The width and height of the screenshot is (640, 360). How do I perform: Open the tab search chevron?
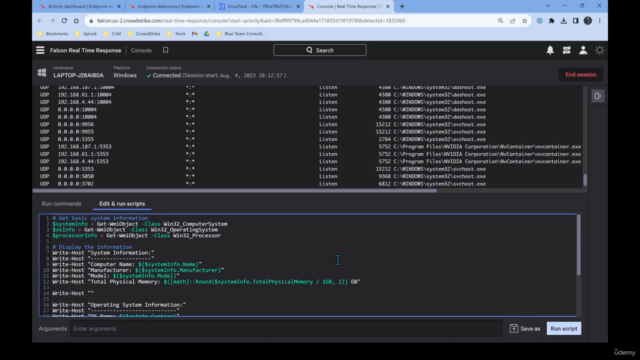click(x=548, y=6)
